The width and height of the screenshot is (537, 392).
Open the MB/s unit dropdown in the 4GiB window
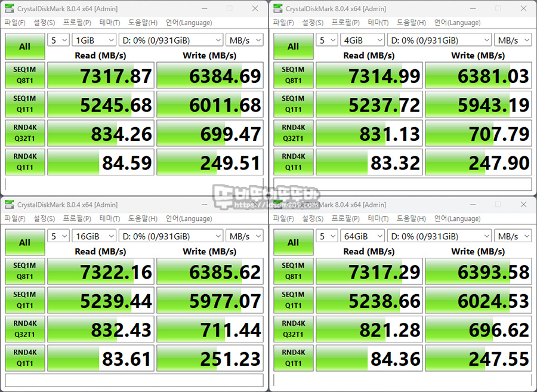click(513, 40)
